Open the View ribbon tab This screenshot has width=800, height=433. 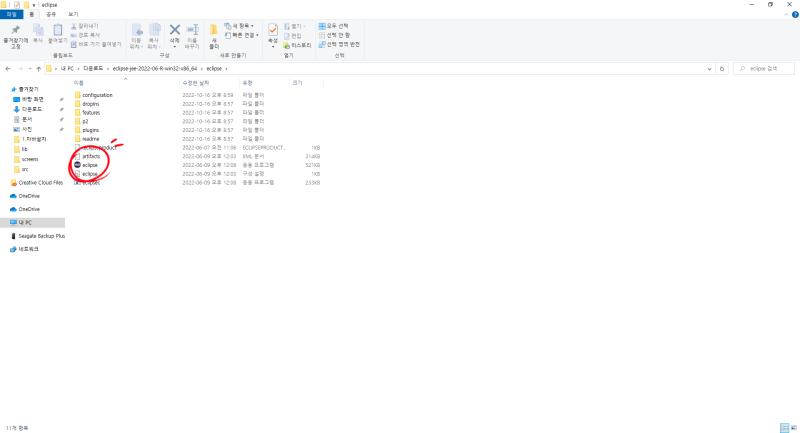click(x=73, y=14)
